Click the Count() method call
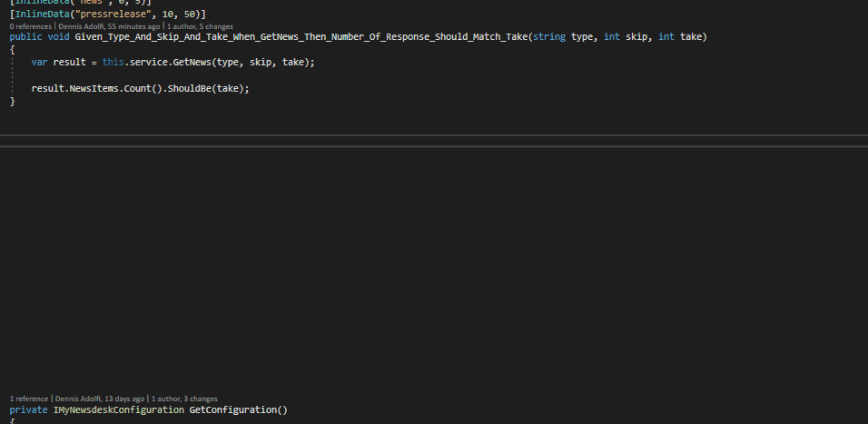 tap(143, 89)
